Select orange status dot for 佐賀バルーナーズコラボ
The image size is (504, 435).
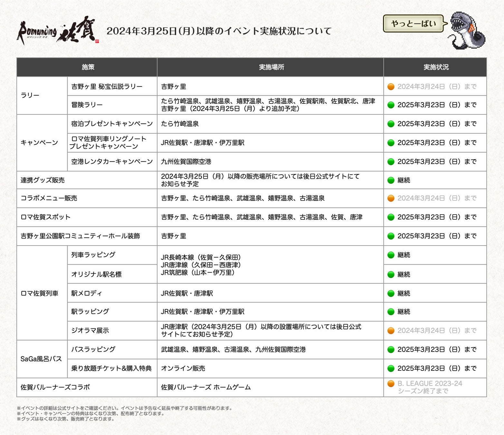coord(391,384)
